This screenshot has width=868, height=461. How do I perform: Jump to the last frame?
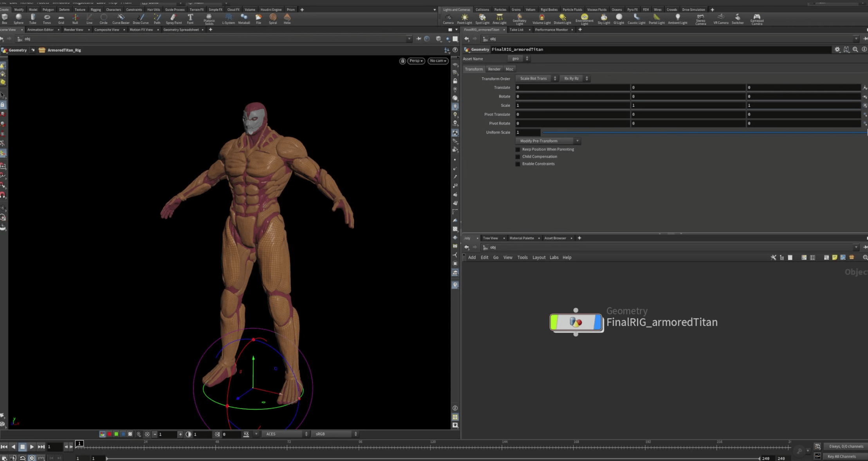pyautogui.click(x=41, y=447)
